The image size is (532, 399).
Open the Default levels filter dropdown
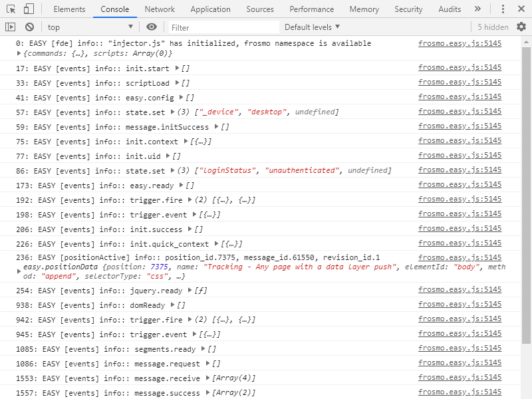310,27
